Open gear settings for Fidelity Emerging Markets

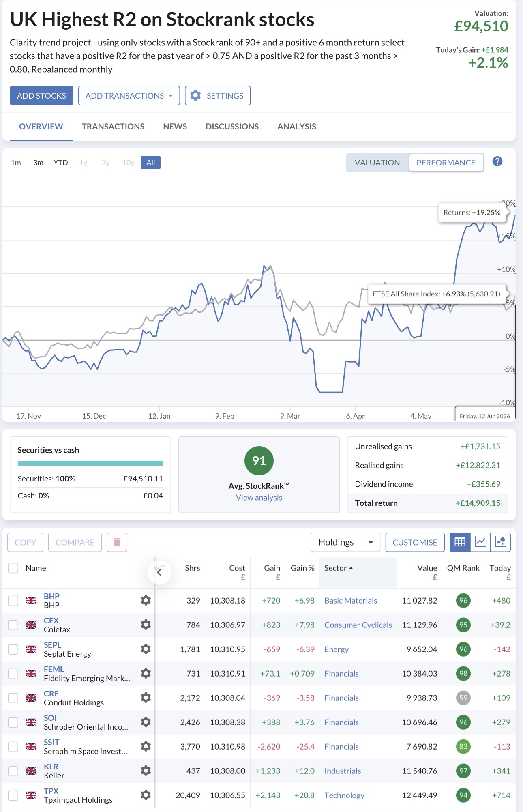click(x=146, y=673)
